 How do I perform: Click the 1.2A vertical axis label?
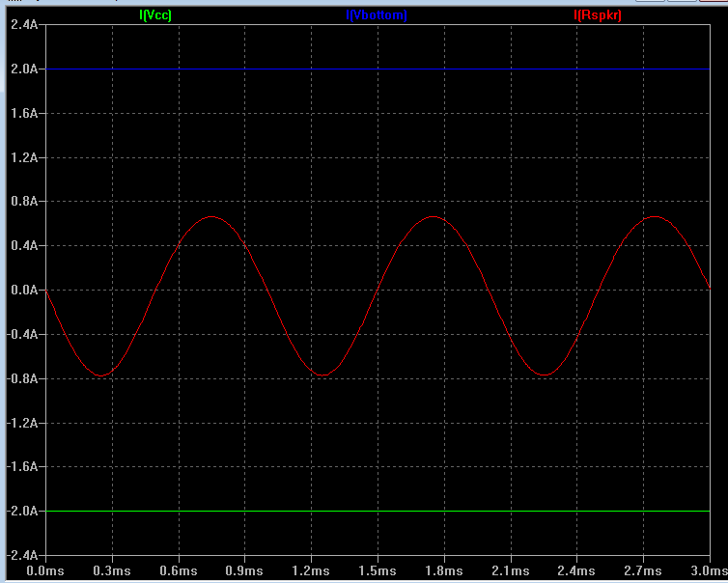coord(24,157)
